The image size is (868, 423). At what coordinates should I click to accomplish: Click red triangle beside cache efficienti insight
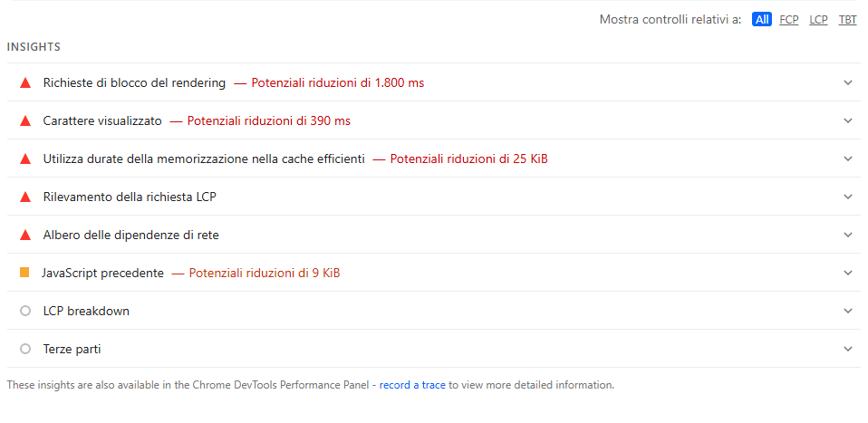pos(25,159)
